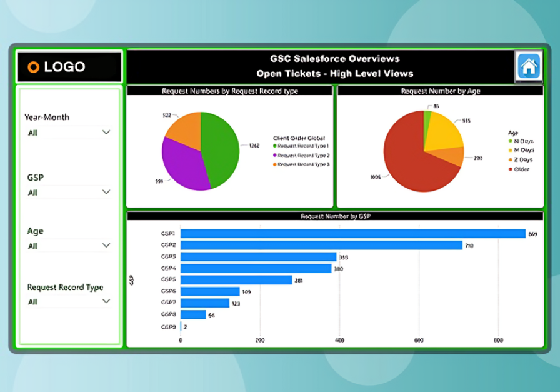Select the GSP5 bar in the chart
Viewport: 560px width, 392px height.
[x=236, y=280]
